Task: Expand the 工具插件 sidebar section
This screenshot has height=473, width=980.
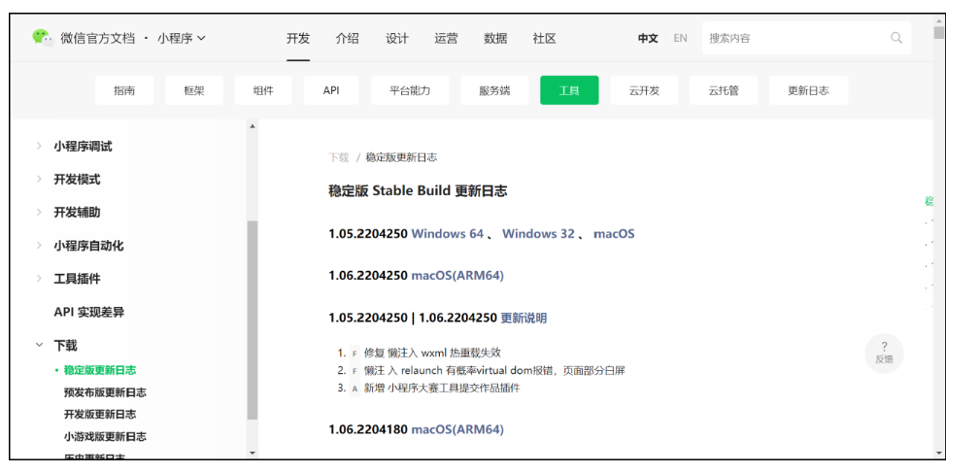Action: coord(39,279)
